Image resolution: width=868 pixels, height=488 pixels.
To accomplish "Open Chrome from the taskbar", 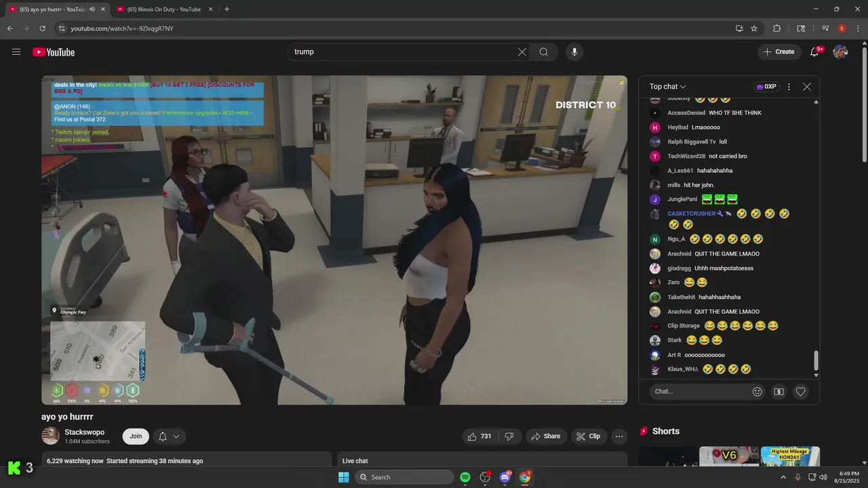I will (525, 477).
